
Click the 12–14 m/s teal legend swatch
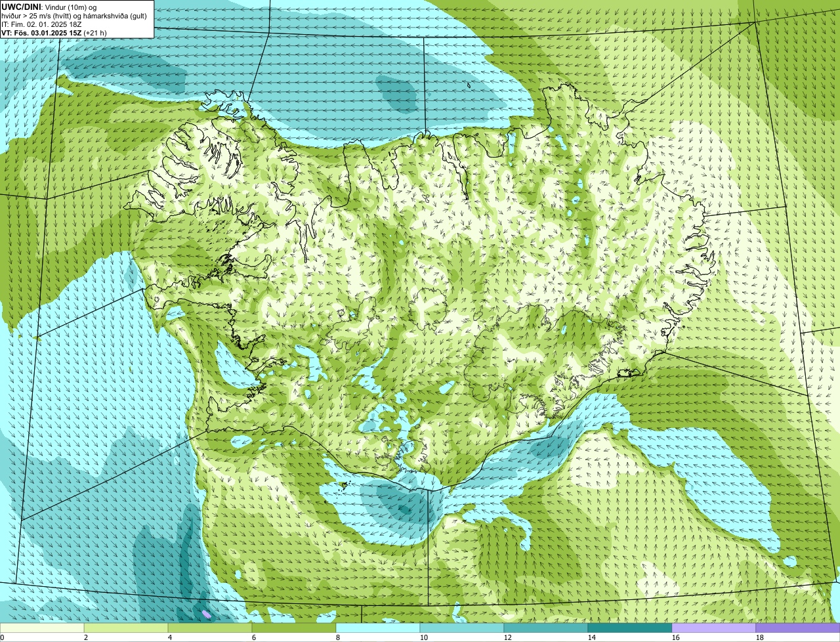tap(546, 628)
